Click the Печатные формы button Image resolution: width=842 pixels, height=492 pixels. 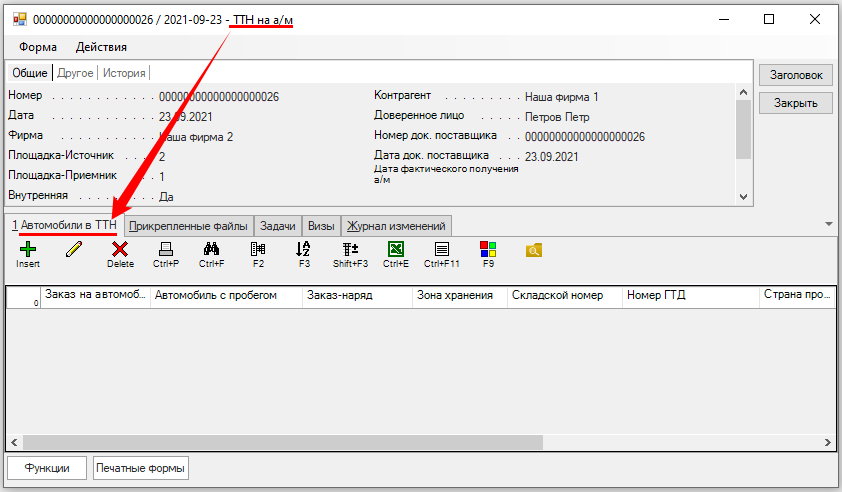(140, 467)
